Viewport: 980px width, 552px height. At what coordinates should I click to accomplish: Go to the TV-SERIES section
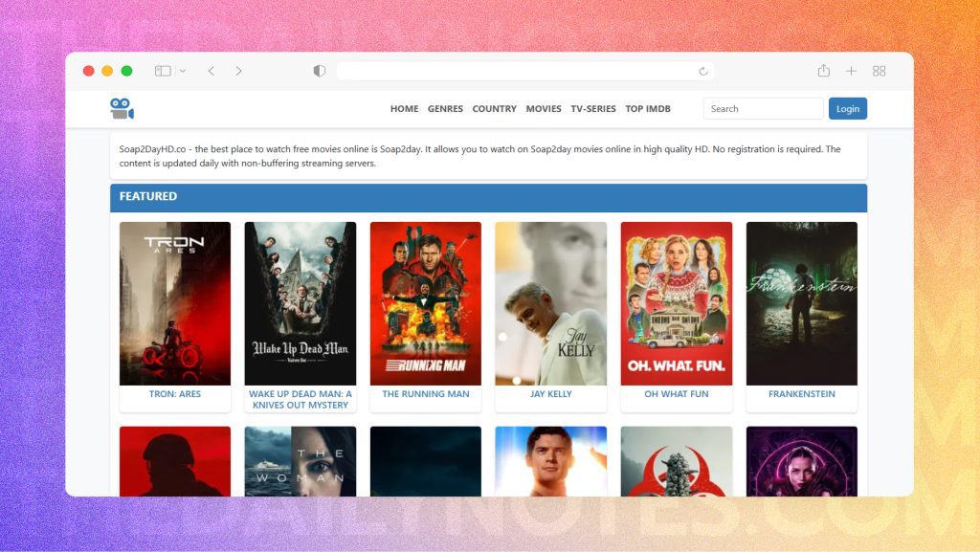tap(593, 109)
